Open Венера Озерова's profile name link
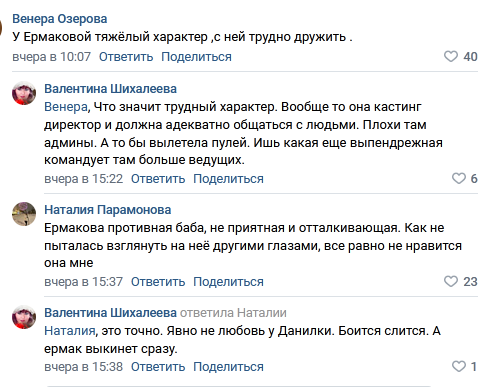494x387 pixels. pyautogui.click(x=60, y=19)
